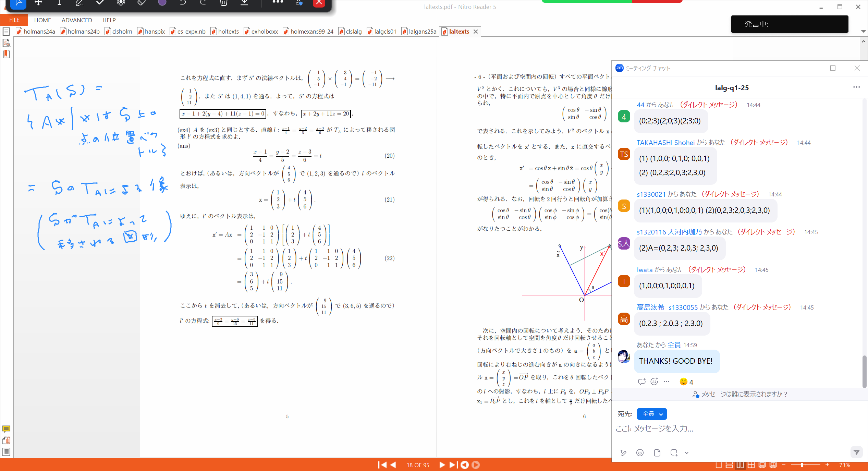Switch to the holtexts document tab

[225, 32]
